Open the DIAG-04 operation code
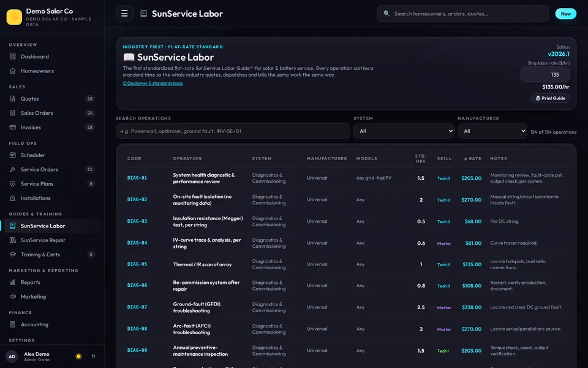This screenshot has height=368, width=588. [x=137, y=243]
